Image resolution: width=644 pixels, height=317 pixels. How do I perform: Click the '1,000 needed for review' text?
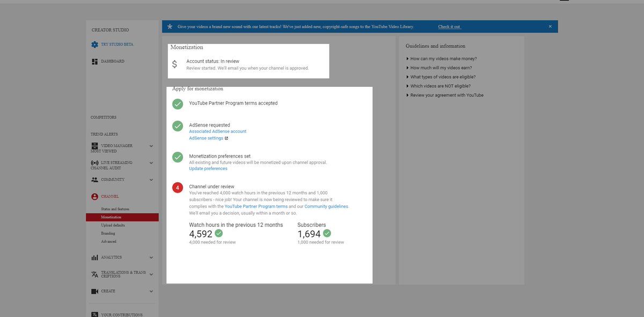tap(321, 242)
